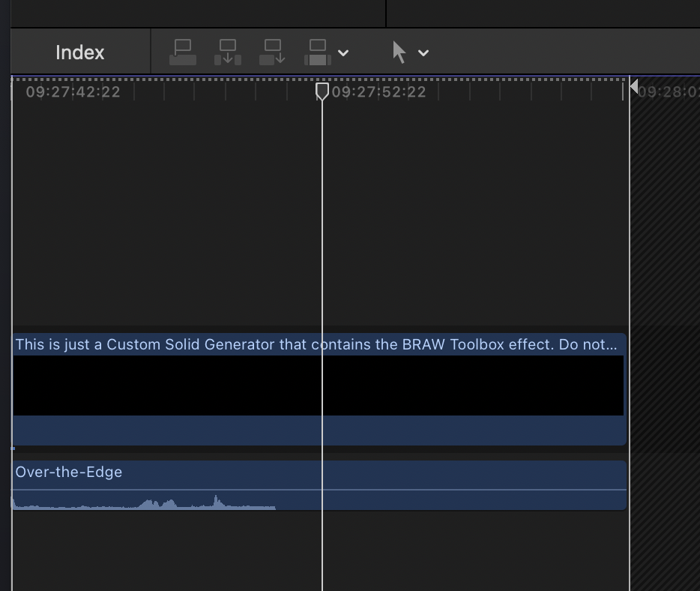Viewport: 700px width, 591px height.
Task: Click the end-of-timeline triangle marker
Action: click(633, 87)
